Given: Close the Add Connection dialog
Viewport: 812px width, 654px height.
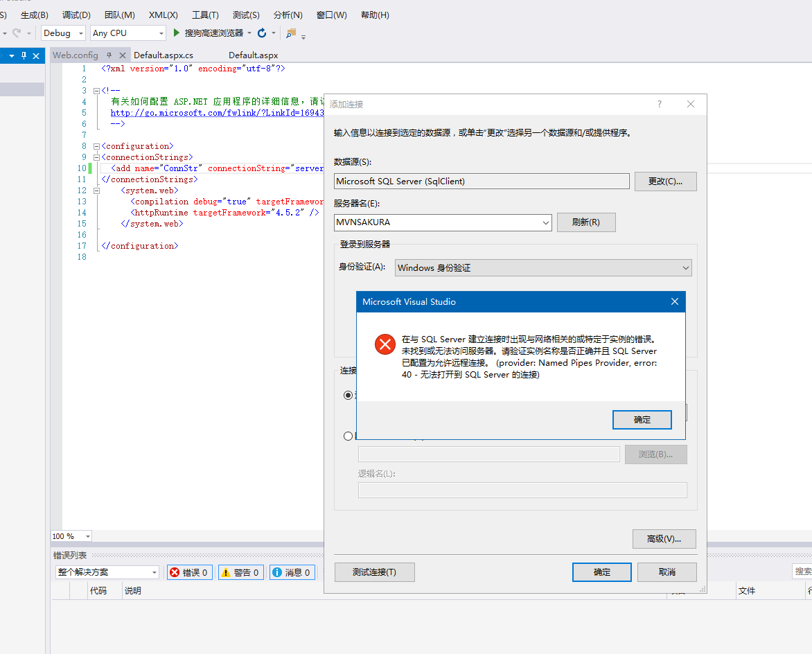Looking at the screenshot, I should (690, 104).
